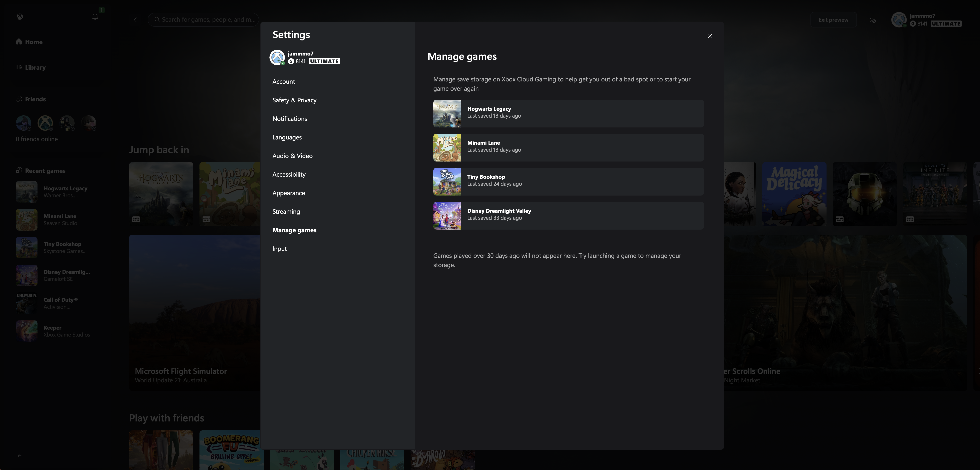Open Halo Infinite Multiplayer tile
Screen dimensions: 980x470
935,194
